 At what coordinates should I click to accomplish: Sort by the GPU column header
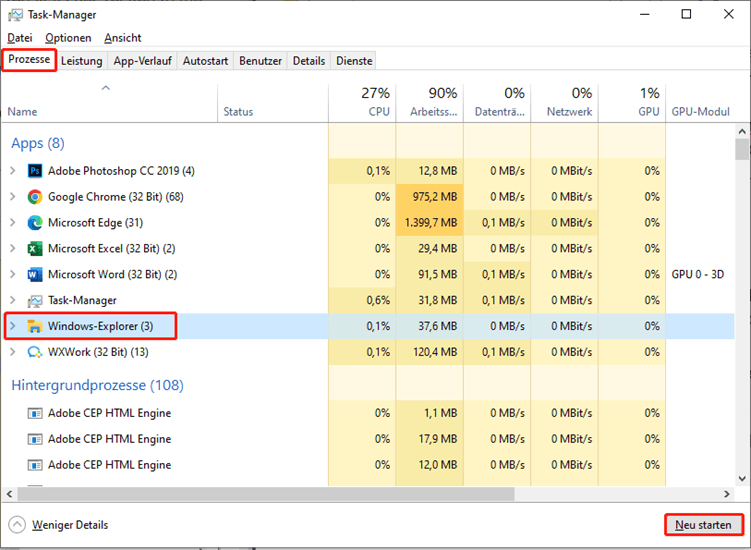pyautogui.click(x=632, y=103)
